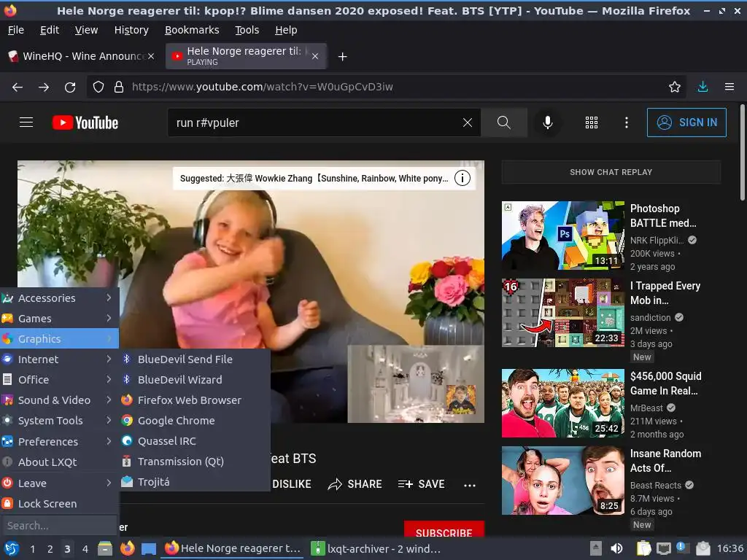Expand the Sound & Video submenu
The image size is (747, 560).
60,400
